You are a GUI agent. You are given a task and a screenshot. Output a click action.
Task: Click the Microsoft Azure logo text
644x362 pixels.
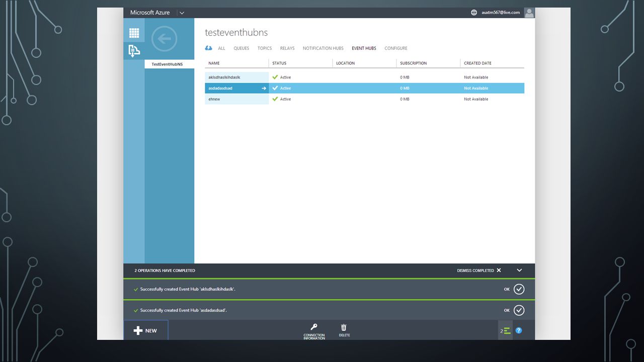click(x=150, y=13)
